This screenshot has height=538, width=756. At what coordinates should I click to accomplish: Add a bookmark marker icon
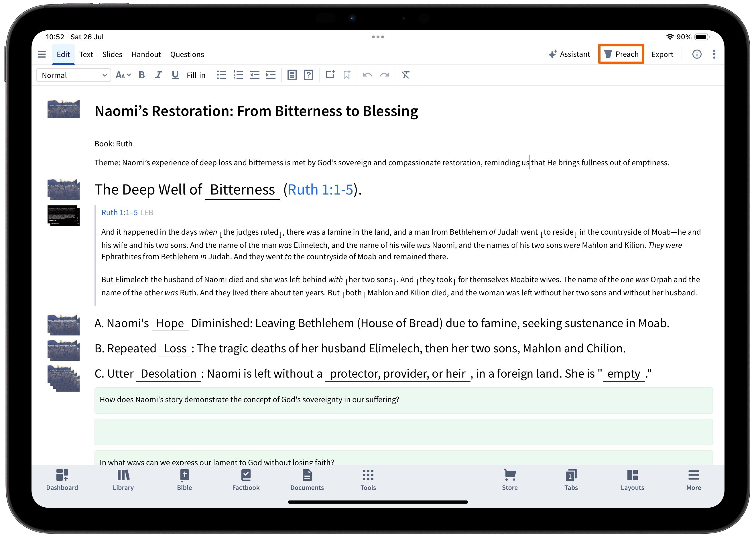click(x=347, y=75)
